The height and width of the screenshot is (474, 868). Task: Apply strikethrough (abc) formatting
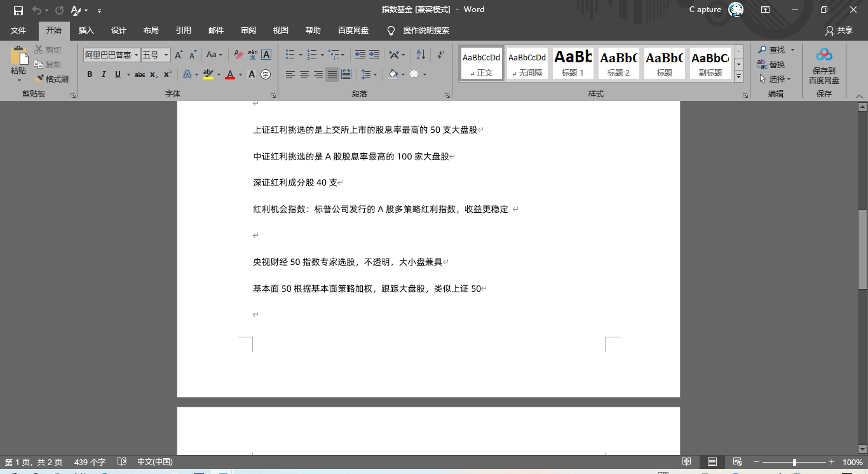point(140,74)
